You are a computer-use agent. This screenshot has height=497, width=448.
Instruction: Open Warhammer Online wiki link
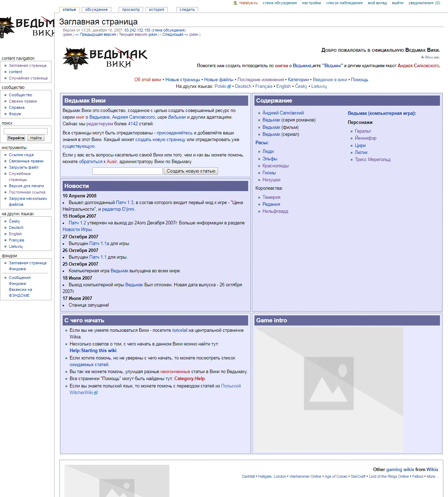pos(305,477)
